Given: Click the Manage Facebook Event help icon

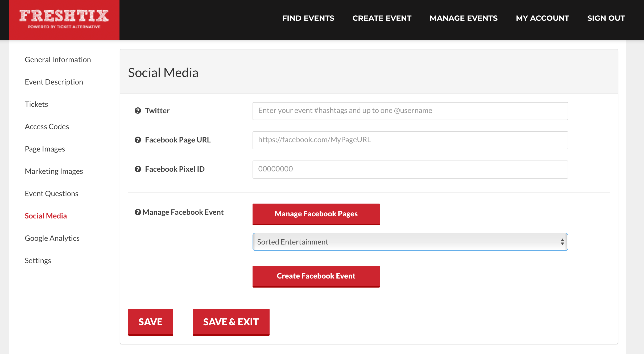Looking at the screenshot, I should pos(138,212).
